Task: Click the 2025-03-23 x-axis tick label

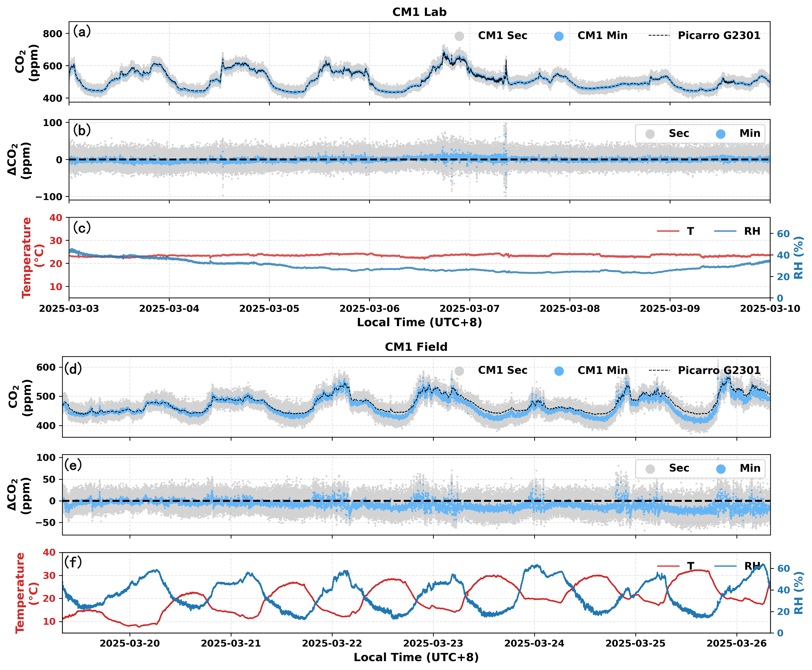Action: click(x=433, y=643)
